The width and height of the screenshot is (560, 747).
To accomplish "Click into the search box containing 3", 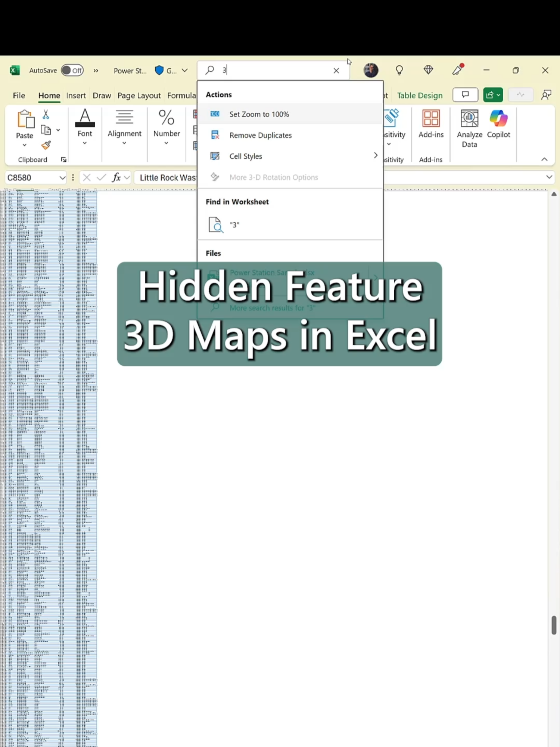I will pyautogui.click(x=273, y=70).
